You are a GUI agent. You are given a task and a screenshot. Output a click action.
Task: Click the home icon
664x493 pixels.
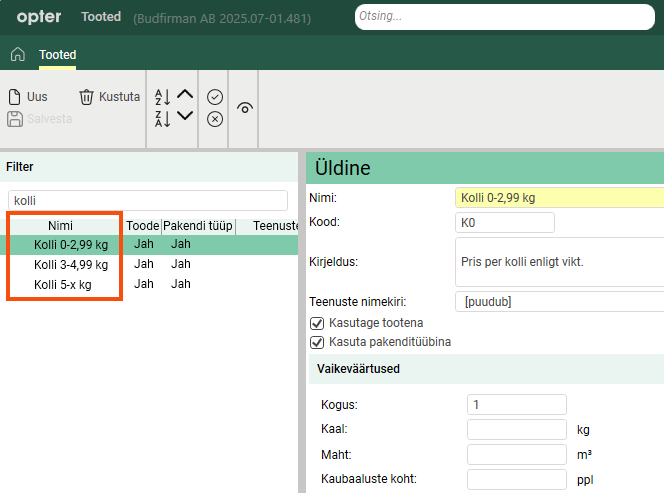[17, 54]
